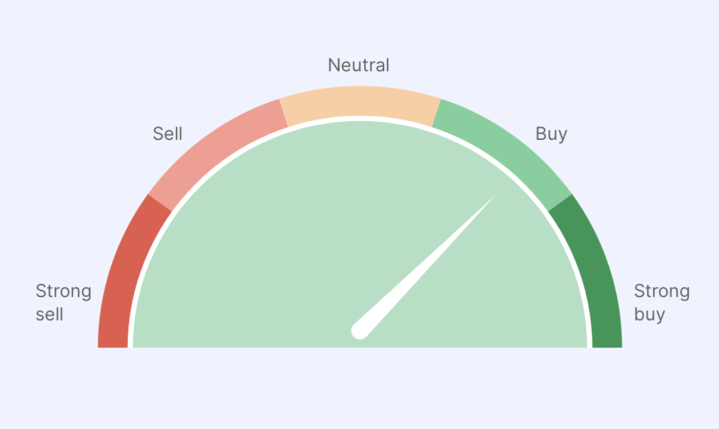The image size is (719, 429).
Task: Click the light green Buy arc segment
Action: pos(504,149)
